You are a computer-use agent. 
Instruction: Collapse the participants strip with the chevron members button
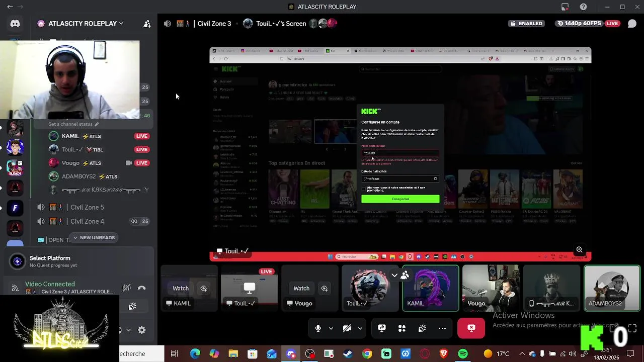point(399,275)
